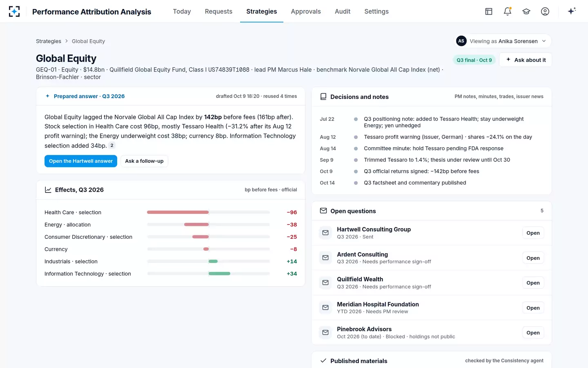This screenshot has width=588, height=368.
Task: Click envelope icon beside Open questions header
Action: (x=323, y=211)
